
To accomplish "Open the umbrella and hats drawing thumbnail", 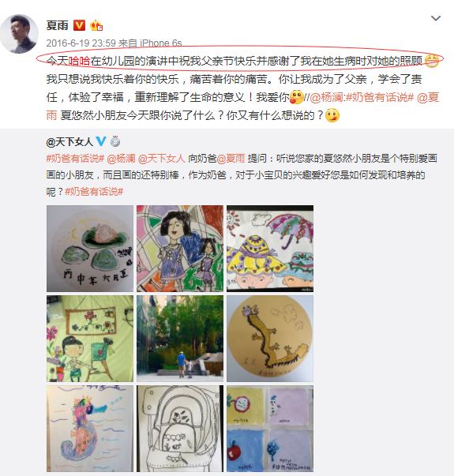I will click(270, 249).
